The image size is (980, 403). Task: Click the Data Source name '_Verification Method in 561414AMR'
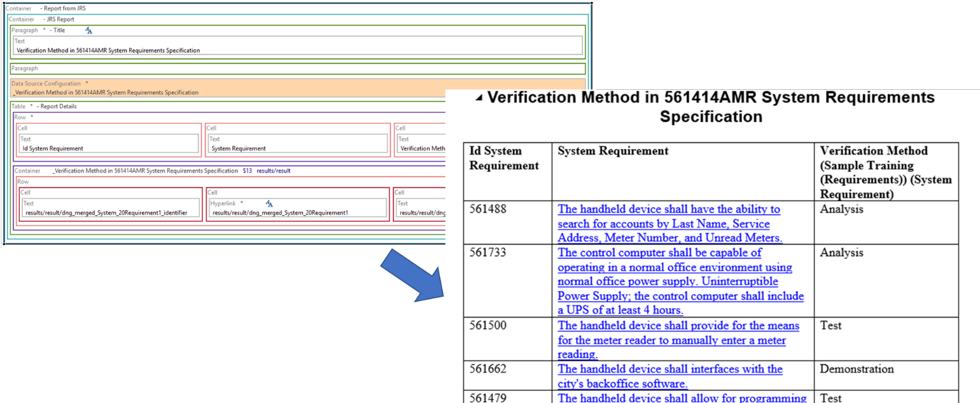[x=105, y=92]
